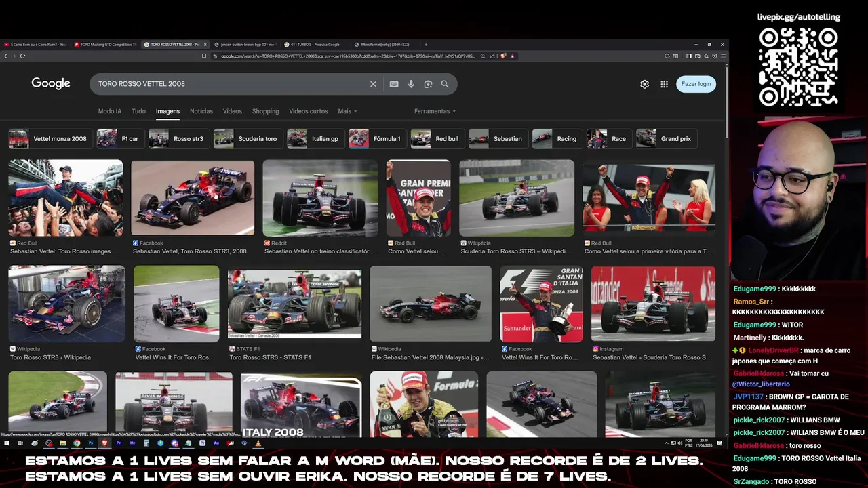Image resolution: width=868 pixels, height=488 pixels.
Task: Select the Rosso str3 filter chip
Action: click(178, 139)
